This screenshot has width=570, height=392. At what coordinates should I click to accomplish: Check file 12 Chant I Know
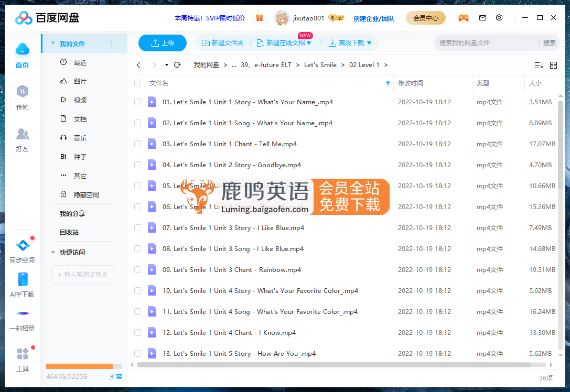tap(138, 332)
